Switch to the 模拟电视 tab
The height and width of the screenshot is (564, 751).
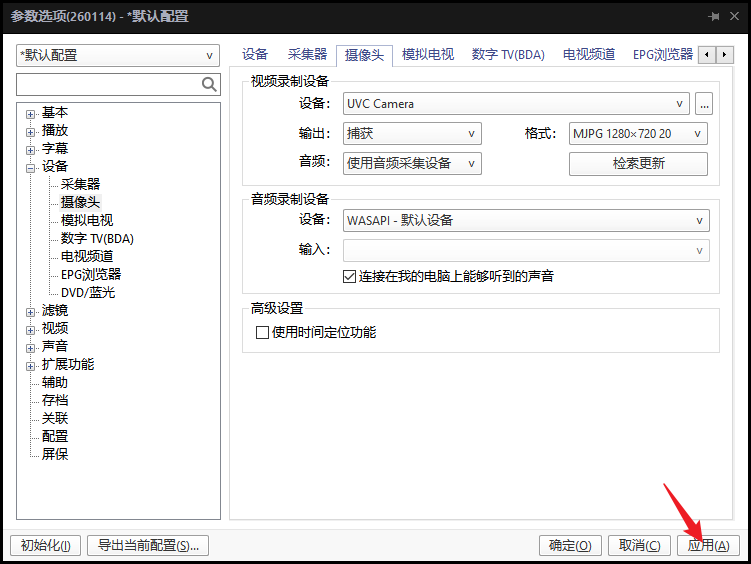427,55
